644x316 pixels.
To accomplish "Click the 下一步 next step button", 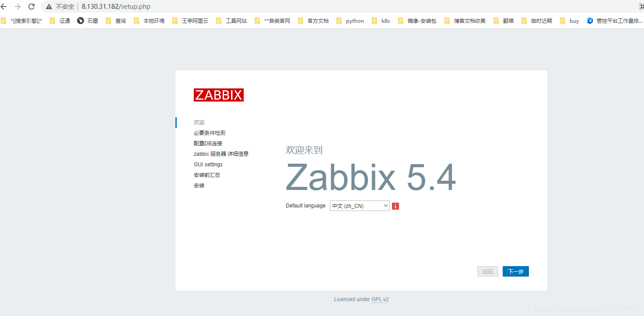I will click(516, 271).
